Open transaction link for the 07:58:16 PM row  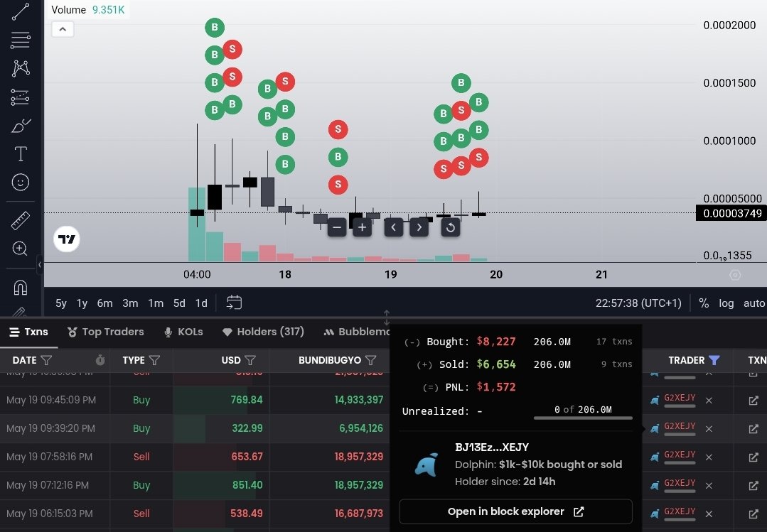click(753, 457)
